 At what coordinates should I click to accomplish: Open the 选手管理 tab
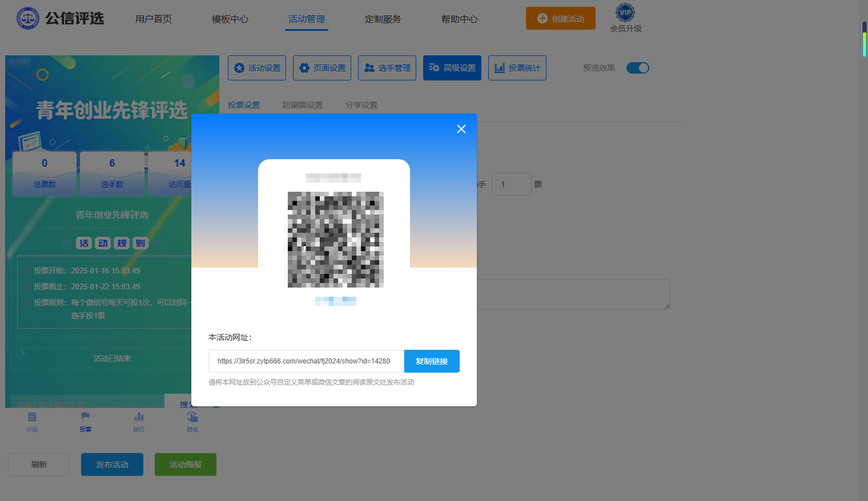(x=387, y=68)
